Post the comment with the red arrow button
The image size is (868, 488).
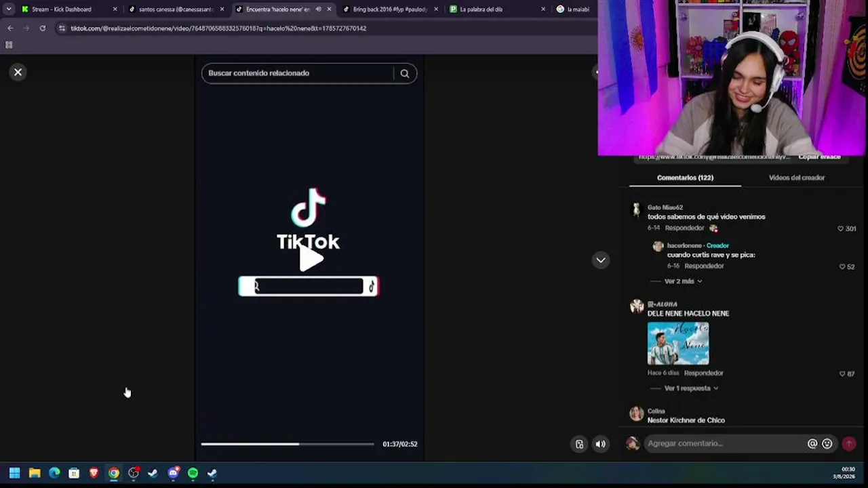tap(849, 444)
